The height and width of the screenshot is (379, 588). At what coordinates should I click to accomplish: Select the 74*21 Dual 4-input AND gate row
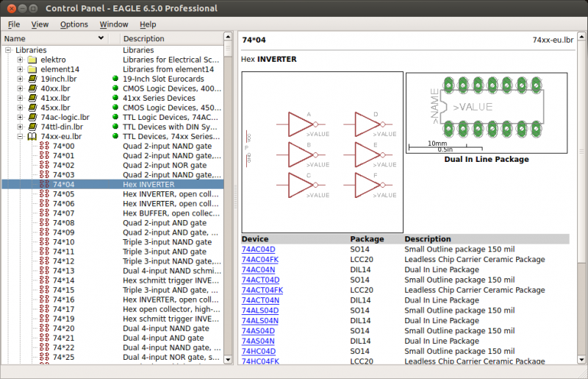pos(112,338)
